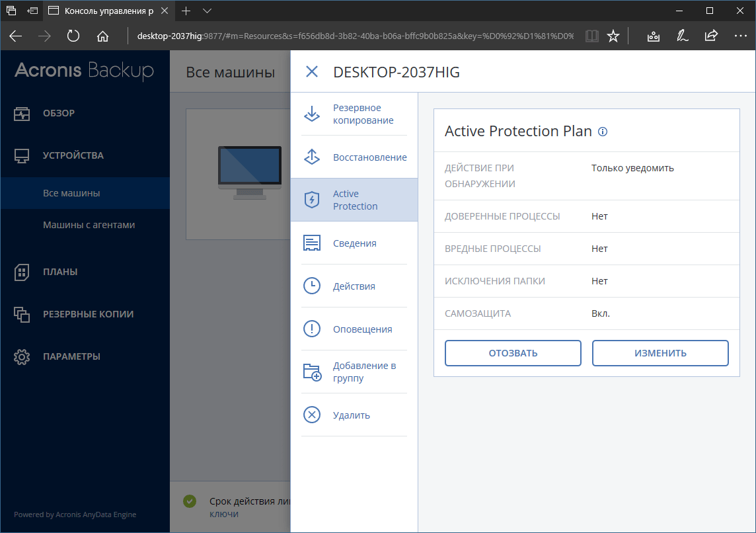Click the Оповещения alert icon
The width and height of the screenshot is (756, 533).
point(312,329)
